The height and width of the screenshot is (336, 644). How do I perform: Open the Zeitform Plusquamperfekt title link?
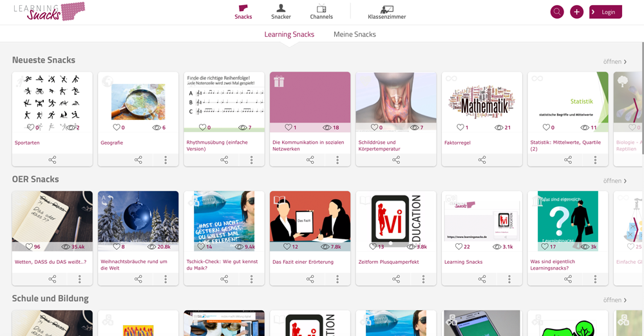(x=388, y=262)
